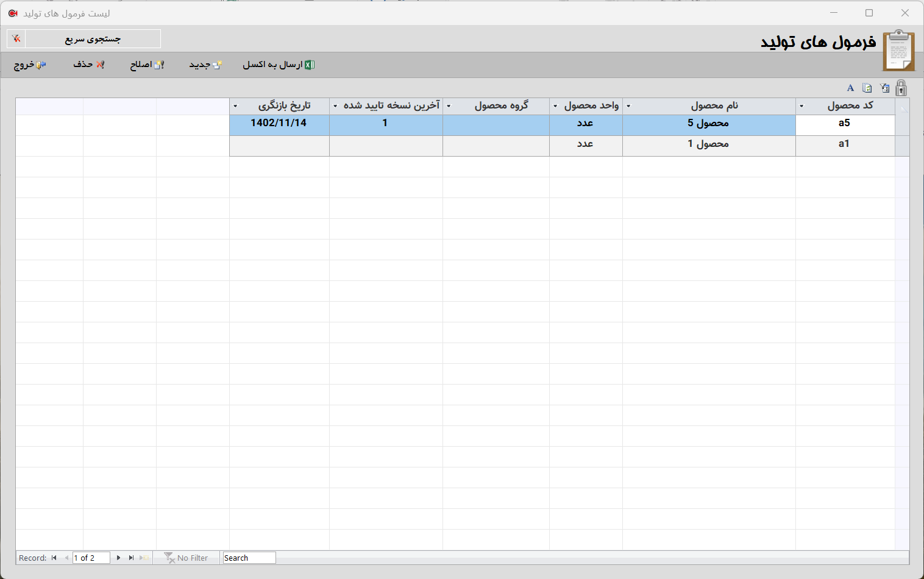Click the lock icon above the table

[x=901, y=88]
